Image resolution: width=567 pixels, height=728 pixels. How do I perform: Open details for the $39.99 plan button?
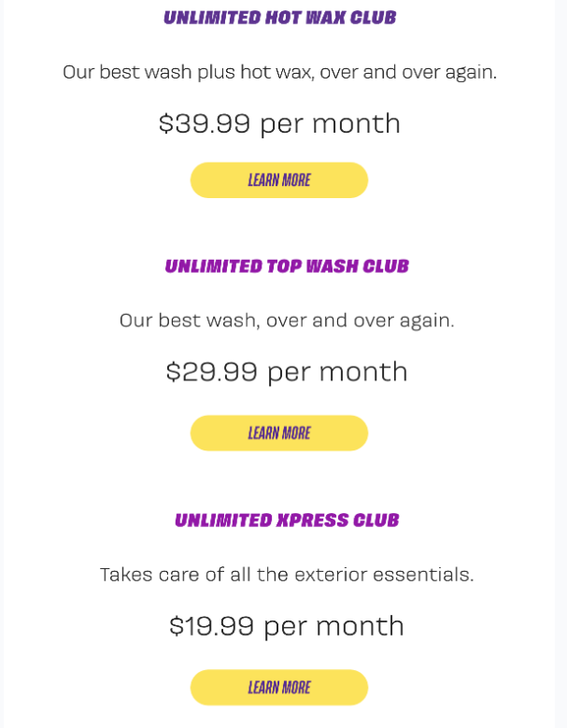tap(279, 180)
